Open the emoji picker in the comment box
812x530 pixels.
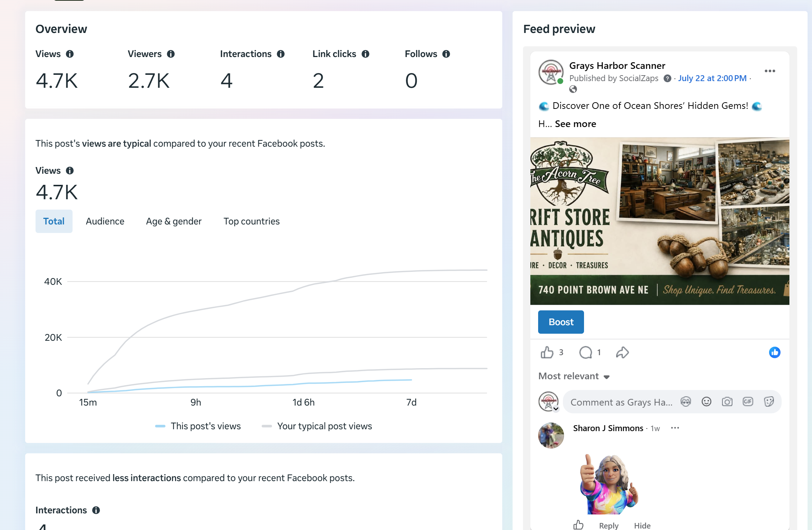[707, 402]
